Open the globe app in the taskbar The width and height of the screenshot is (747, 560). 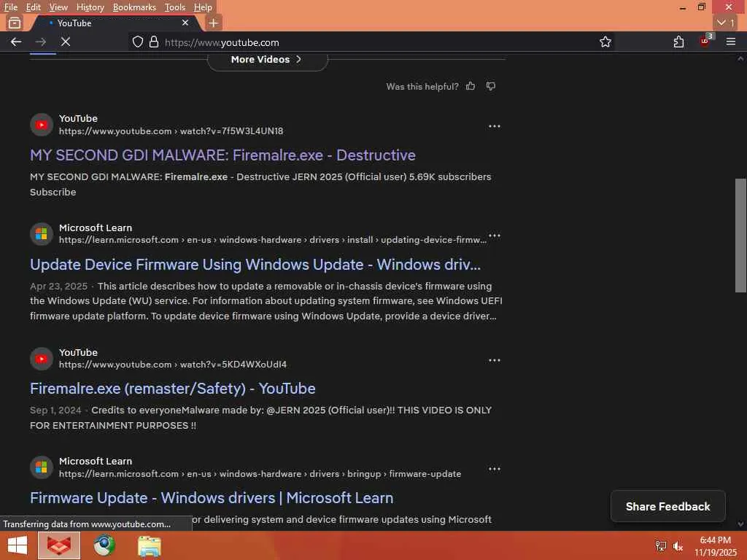[x=104, y=545]
